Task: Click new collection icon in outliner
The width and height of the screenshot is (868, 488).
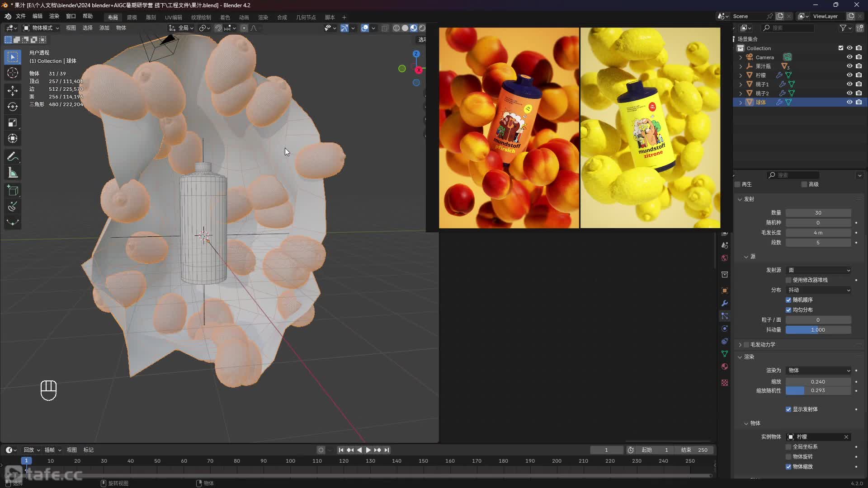Action: point(859,28)
